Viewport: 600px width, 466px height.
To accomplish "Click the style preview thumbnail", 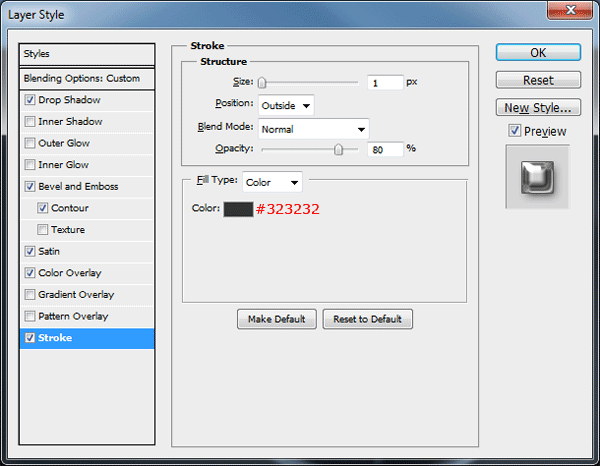I will click(538, 177).
